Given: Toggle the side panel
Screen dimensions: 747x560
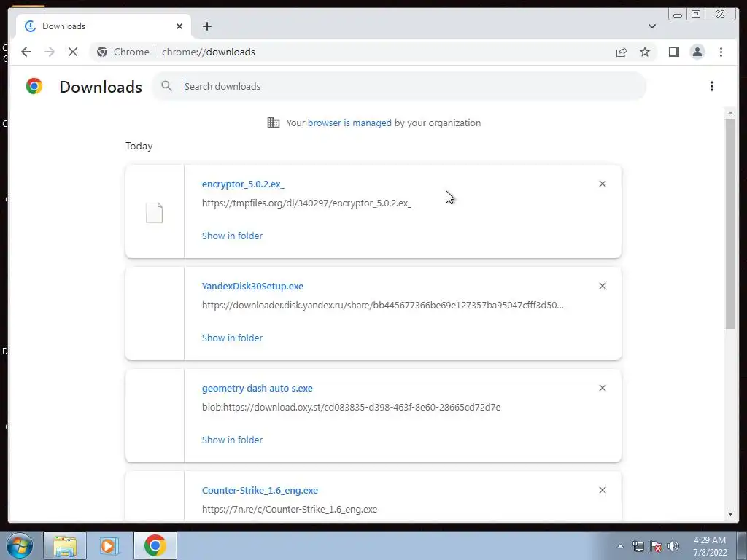Looking at the screenshot, I should [x=673, y=52].
